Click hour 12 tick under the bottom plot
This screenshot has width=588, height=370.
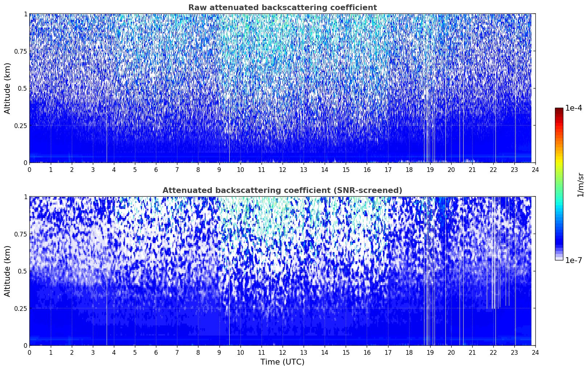(x=282, y=353)
